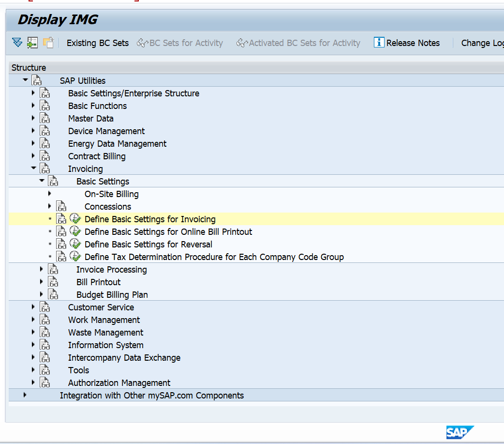
Task: Click the green-arrow position icon in toolbar
Action: (32, 43)
